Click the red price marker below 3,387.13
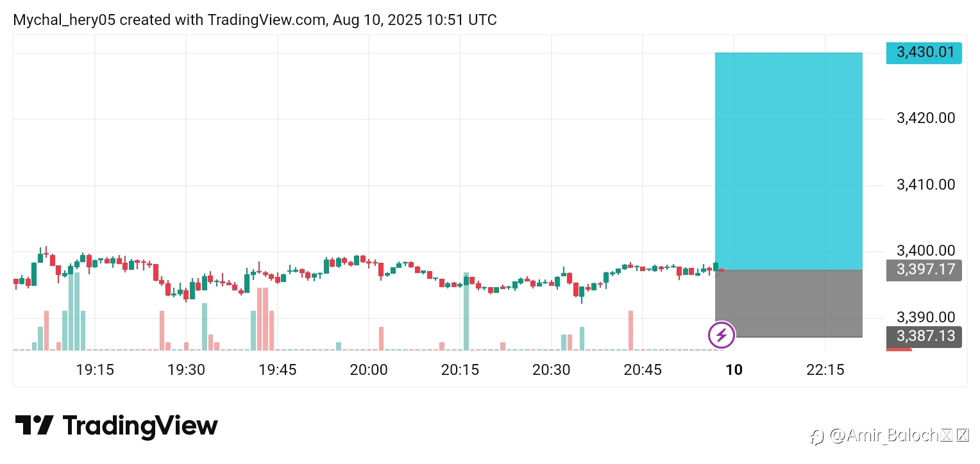Viewport: 980px width, 464px height. 899,349
